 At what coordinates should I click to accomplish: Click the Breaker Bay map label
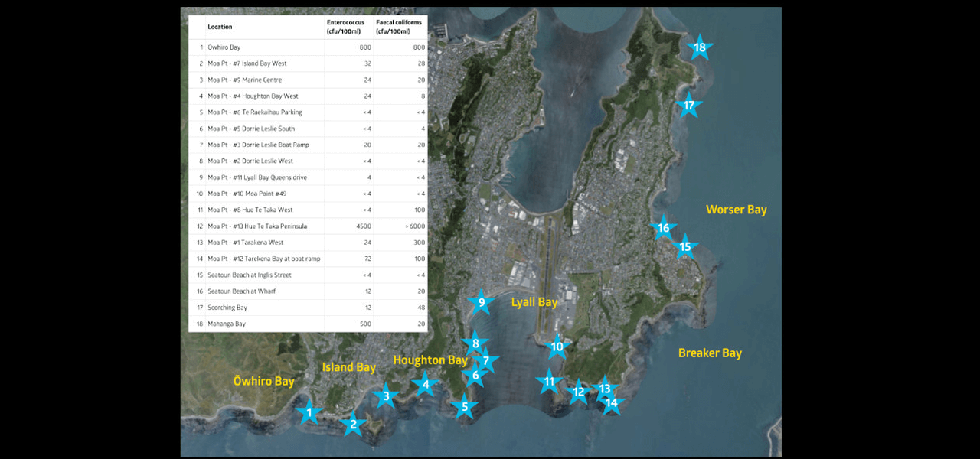(710, 353)
